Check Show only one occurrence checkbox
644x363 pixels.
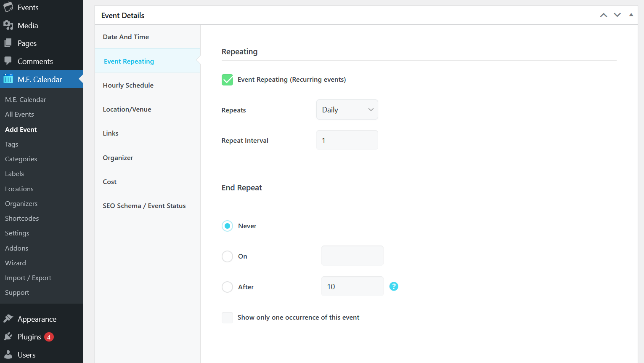[x=227, y=318]
